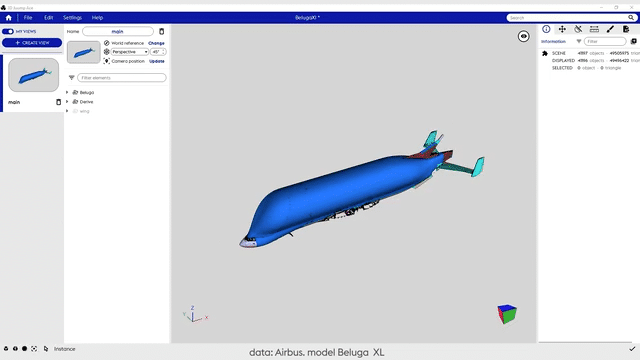Screen dimensions: 640x360
Task: Click the Instance selection cursor icon
Action: (46, 349)
